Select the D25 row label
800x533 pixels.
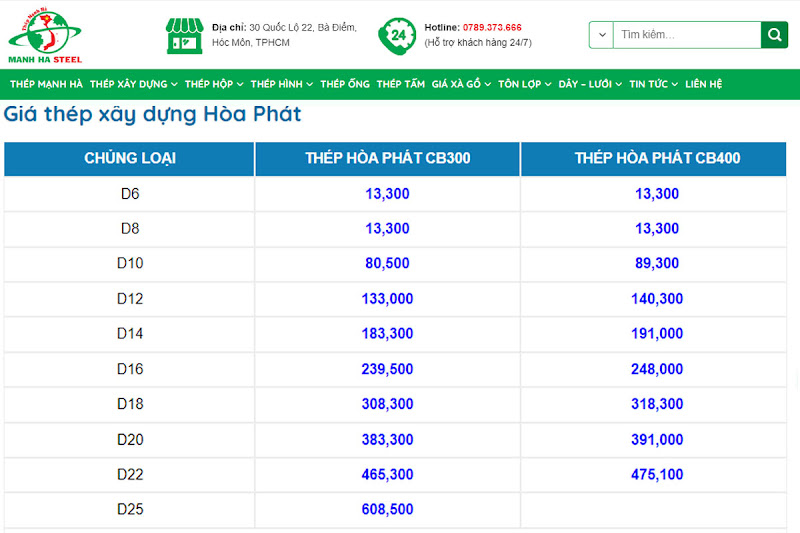pyautogui.click(x=130, y=509)
